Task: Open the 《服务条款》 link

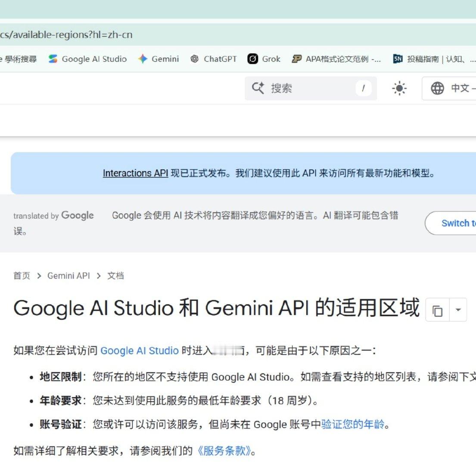Action: (224, 451)
